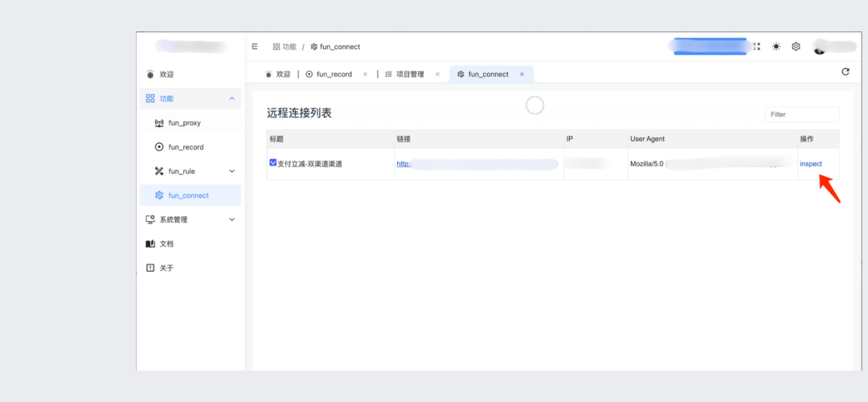Expand the fun_rule submenu

tap(231, 171)
